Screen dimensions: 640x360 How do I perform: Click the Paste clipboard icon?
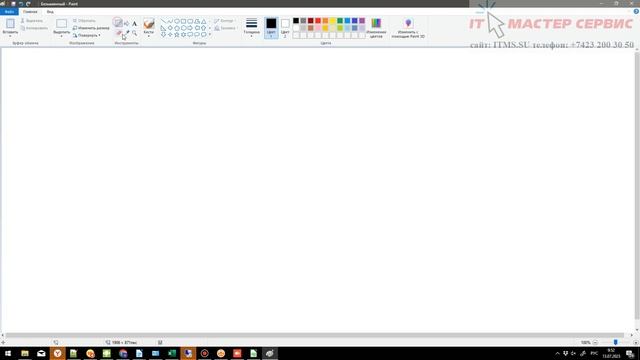point(10,23)
